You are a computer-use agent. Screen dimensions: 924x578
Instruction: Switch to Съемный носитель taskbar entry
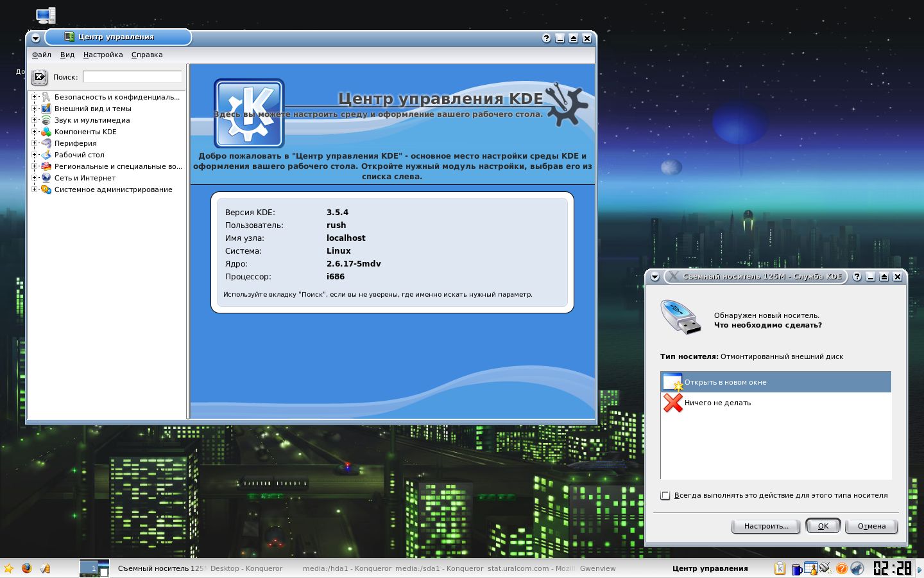click(162, 568)
